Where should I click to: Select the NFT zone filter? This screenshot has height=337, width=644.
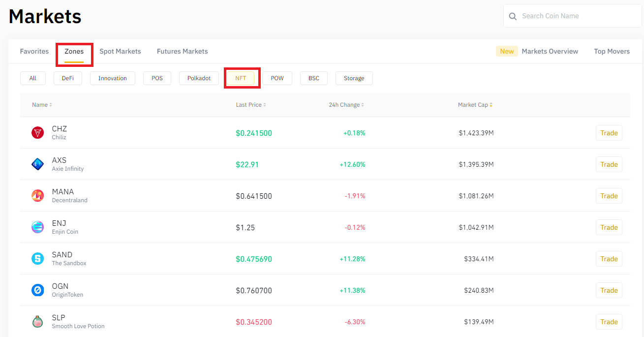pyautogui.click(x=241, y=78)
